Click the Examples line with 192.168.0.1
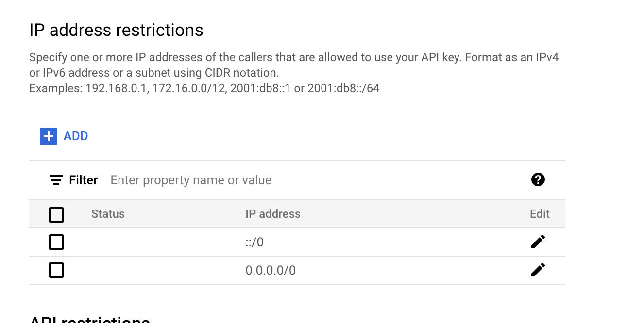644x323 pixels. click(x=204, y=88)
